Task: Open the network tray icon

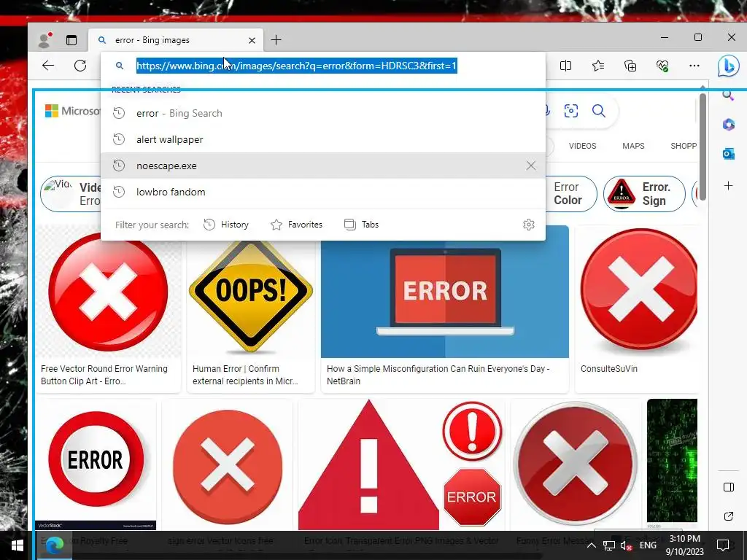Action: (x=609, y=545)
